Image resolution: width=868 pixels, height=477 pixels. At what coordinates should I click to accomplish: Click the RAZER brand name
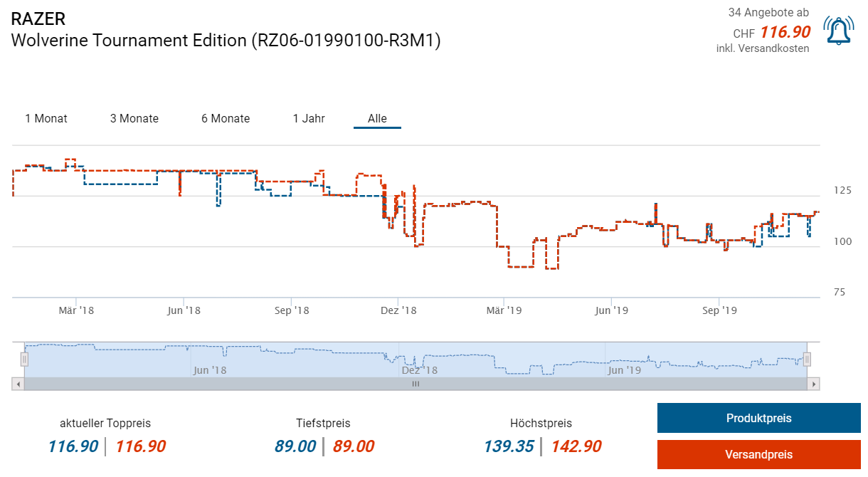pos(38,19)
